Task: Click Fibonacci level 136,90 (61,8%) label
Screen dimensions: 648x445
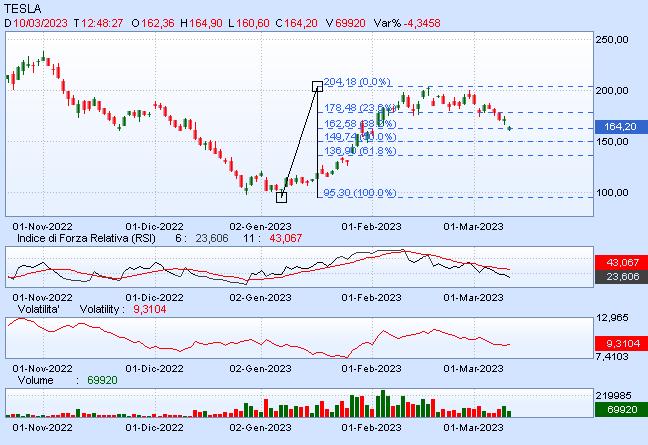Action: 360,151
